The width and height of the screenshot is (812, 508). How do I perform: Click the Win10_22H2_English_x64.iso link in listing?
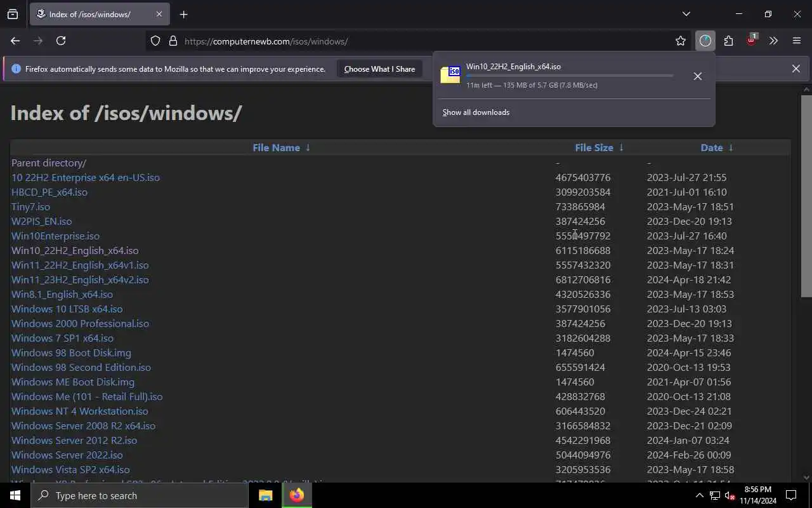click(75, 251)
